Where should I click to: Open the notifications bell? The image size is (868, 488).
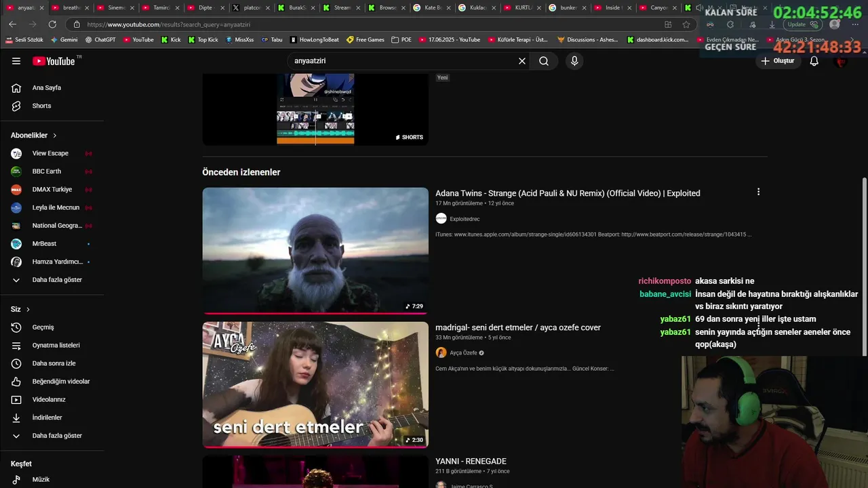click(814, 61)
